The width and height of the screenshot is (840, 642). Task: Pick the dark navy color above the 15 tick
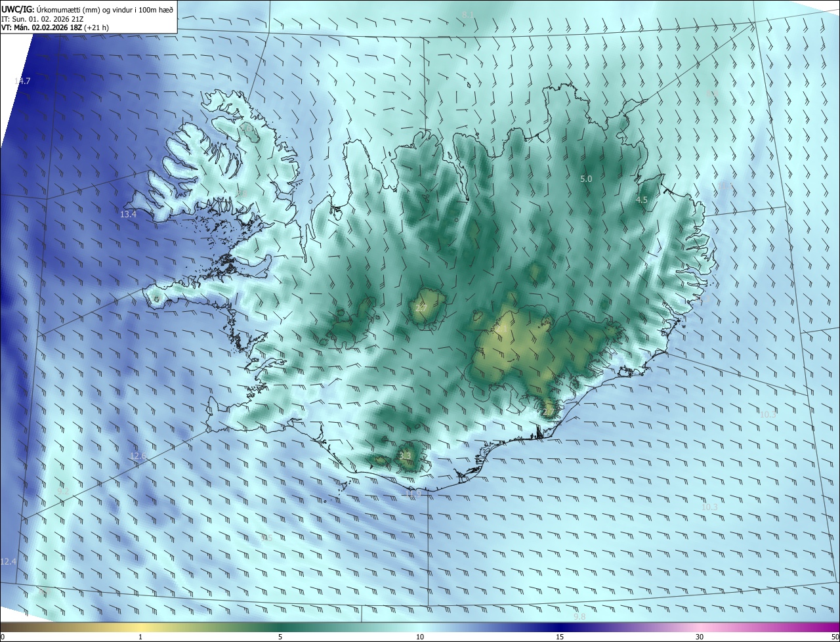(560, 627)
